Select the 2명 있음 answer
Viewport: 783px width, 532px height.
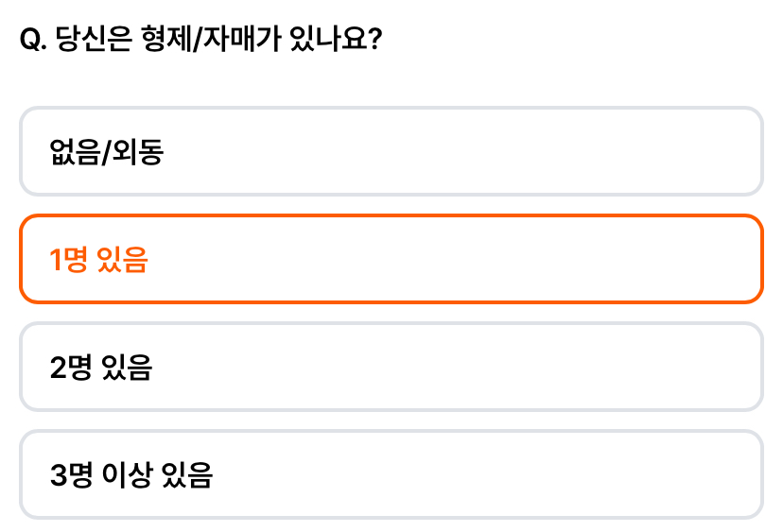coord(391,367)
